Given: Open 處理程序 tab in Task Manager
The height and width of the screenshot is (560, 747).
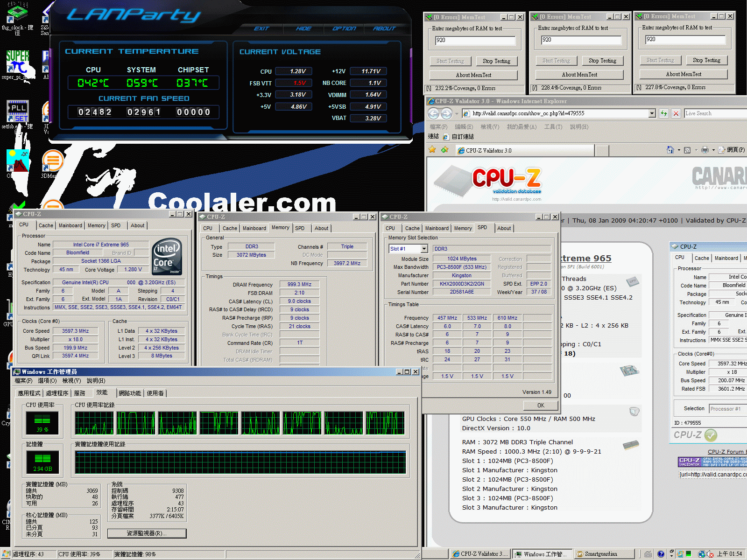Looking at the screenshot, I should (x=57, y=393).
